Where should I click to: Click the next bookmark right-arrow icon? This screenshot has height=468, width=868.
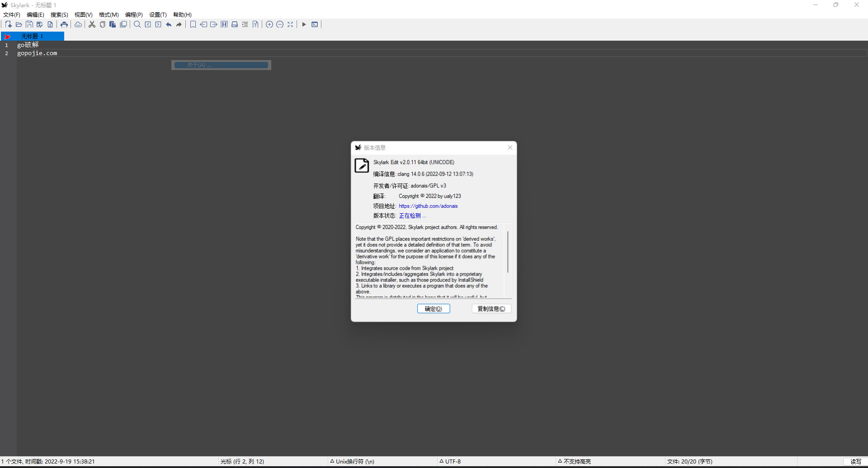(214, 24)
